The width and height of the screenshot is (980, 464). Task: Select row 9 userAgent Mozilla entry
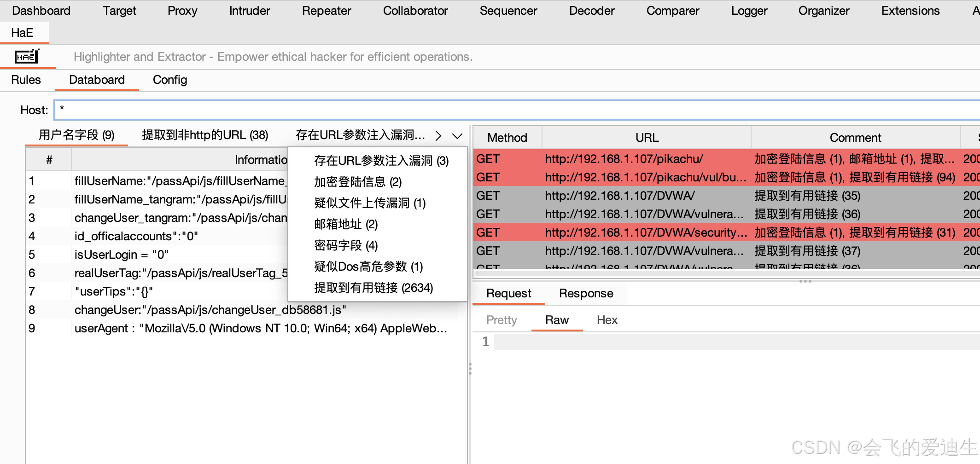(x=242, y=328)
